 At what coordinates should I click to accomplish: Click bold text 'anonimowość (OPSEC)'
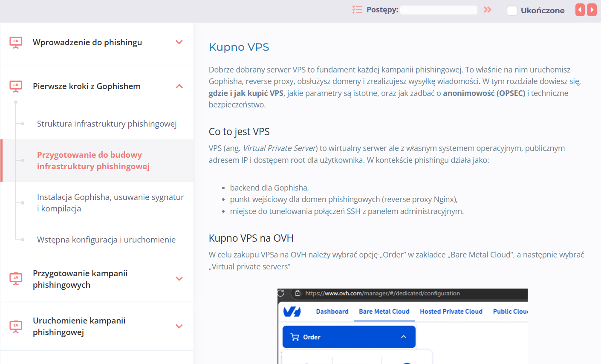coord(484,93)
